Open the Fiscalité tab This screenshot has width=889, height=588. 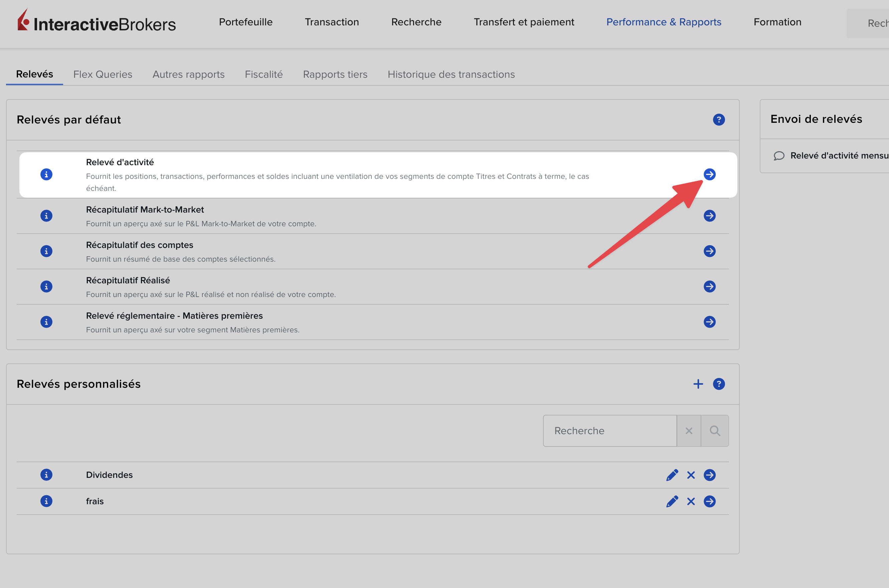(x=263, y=74)
